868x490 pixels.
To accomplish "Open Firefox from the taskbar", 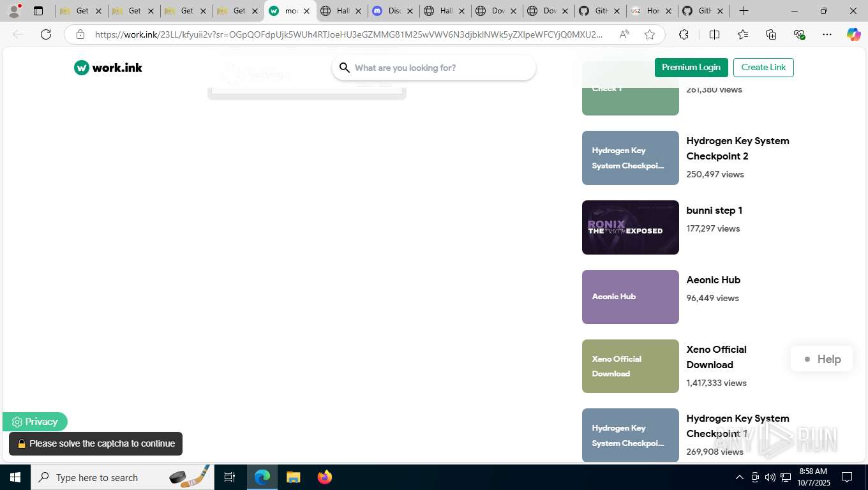I will (325, 477).
